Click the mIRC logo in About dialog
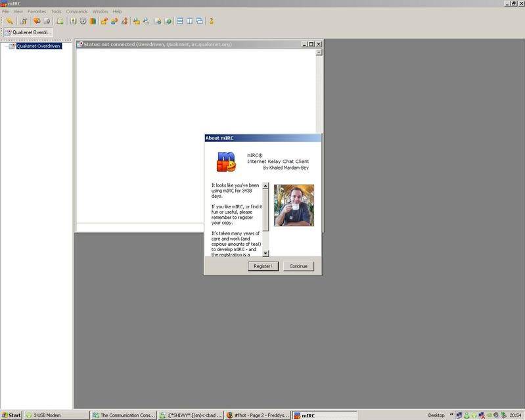The width and height of the screenshot is (525, 420). click(x=226, y=162)
